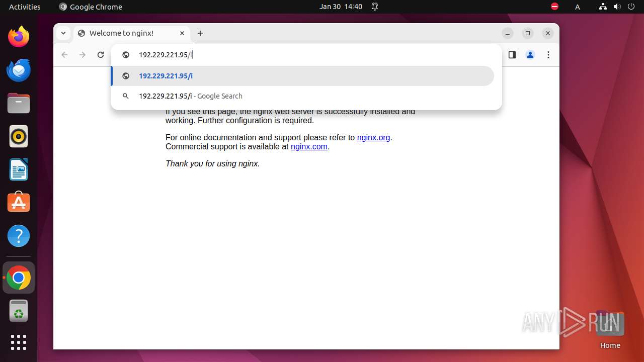Open Ubuntu Software store icon
The image size is (644, 362).
(x=19, y=202)
